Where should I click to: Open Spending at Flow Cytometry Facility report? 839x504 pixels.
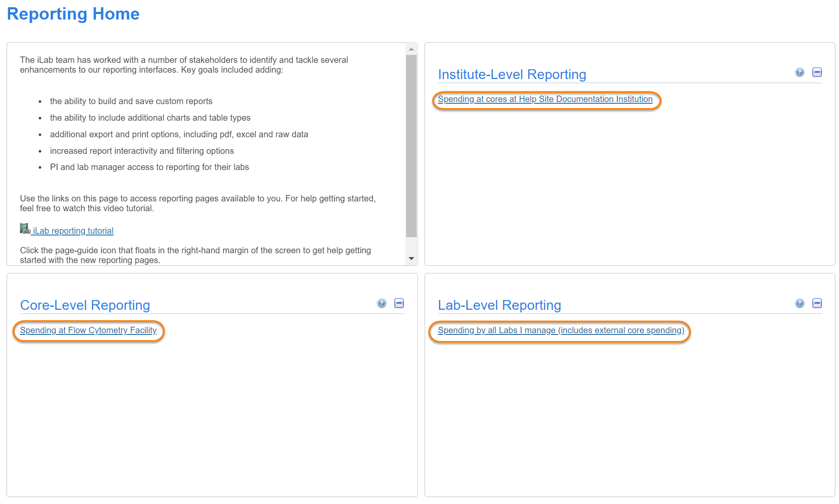point(88,330)
